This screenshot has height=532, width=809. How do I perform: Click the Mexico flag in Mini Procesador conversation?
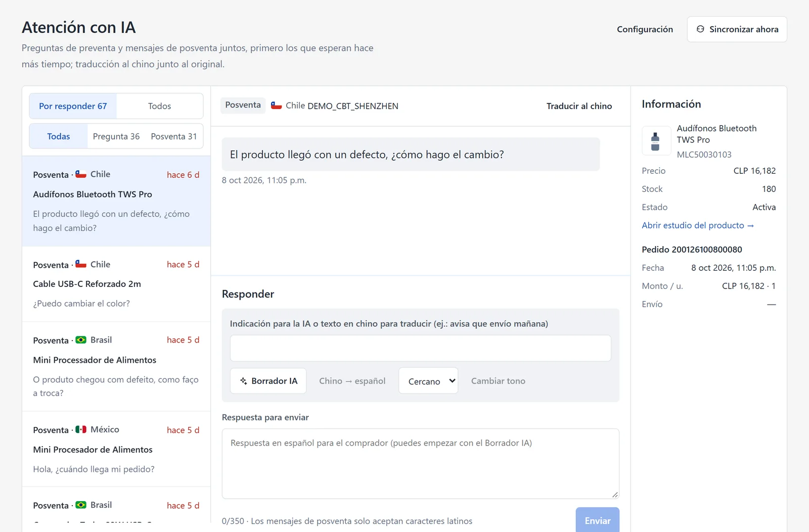[81, 429]
